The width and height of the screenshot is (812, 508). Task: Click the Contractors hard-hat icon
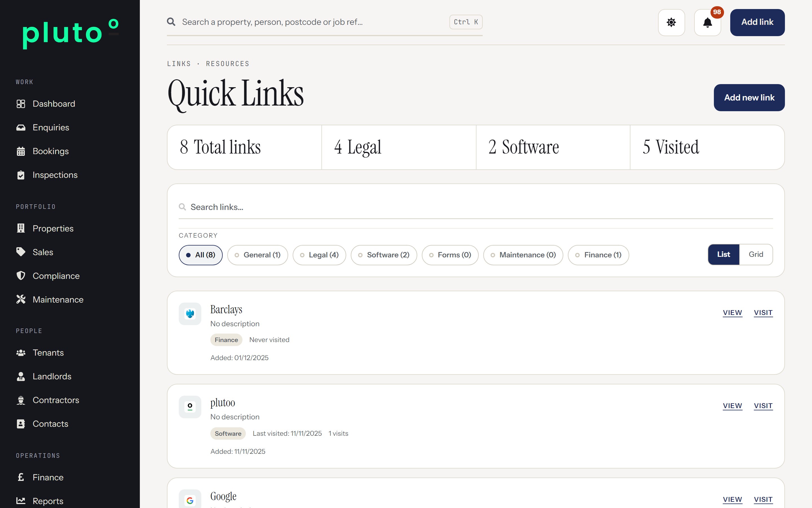21,400
